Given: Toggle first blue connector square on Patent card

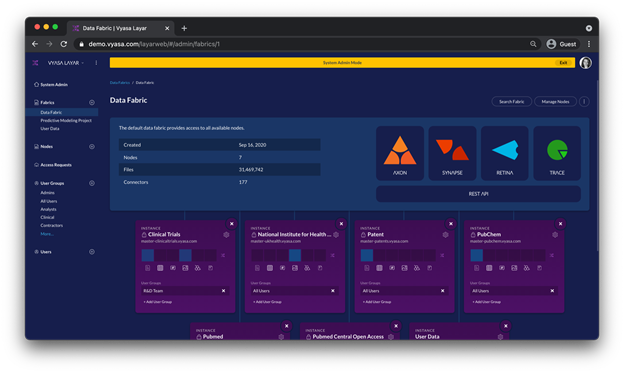Looking at the screenshot, I should [367, 255].
